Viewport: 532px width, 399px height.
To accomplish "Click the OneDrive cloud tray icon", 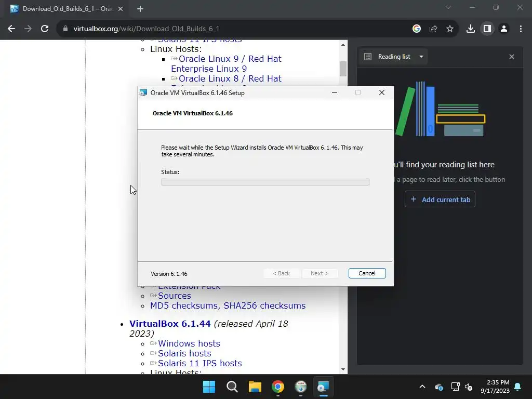I will click(x=438, y=387).
